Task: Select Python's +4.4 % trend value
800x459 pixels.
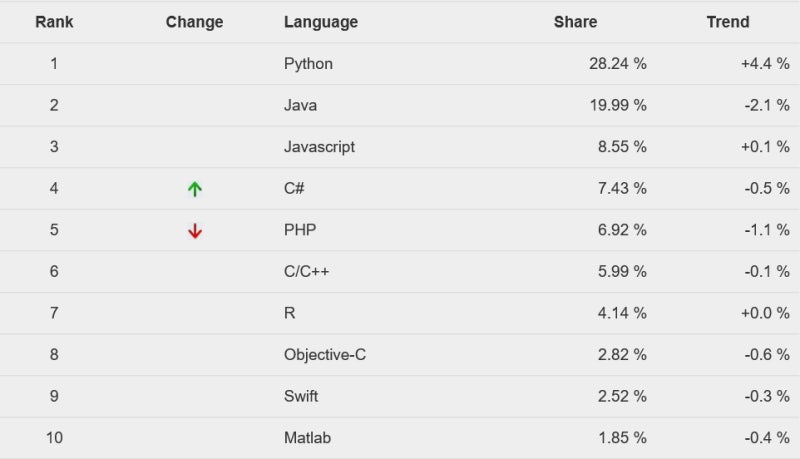Action: click(765, 64)
